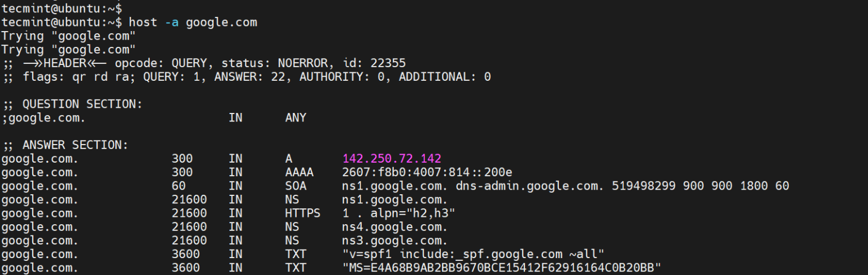868x275 pixels.
Task: Click the empty prompt line at the top
Action: pos(61,8)
